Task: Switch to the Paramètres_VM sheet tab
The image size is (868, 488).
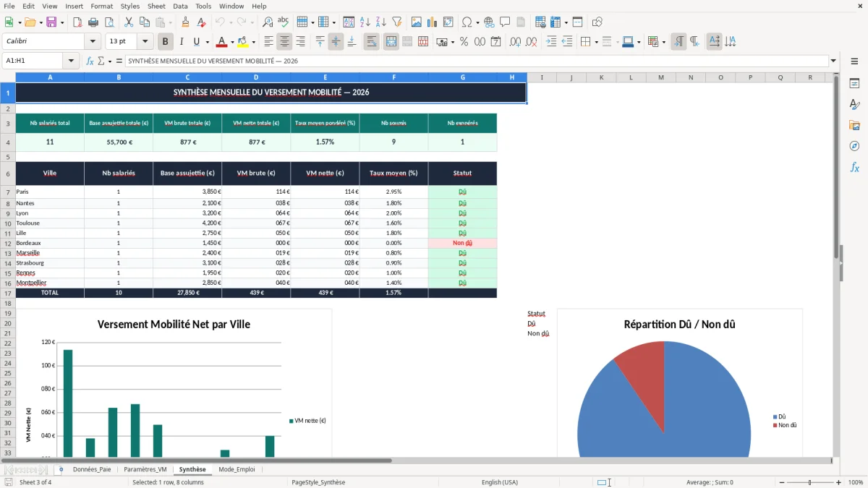Action: 145,469
